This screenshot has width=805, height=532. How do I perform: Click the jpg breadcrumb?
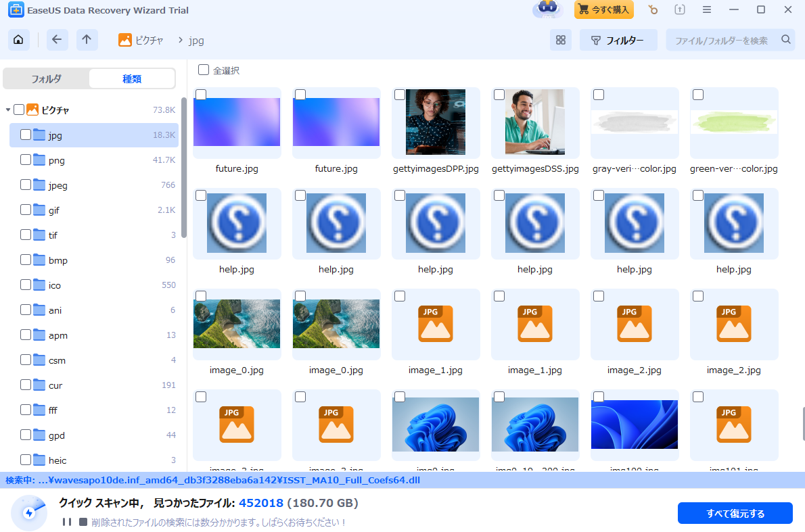tap(196, 41)
